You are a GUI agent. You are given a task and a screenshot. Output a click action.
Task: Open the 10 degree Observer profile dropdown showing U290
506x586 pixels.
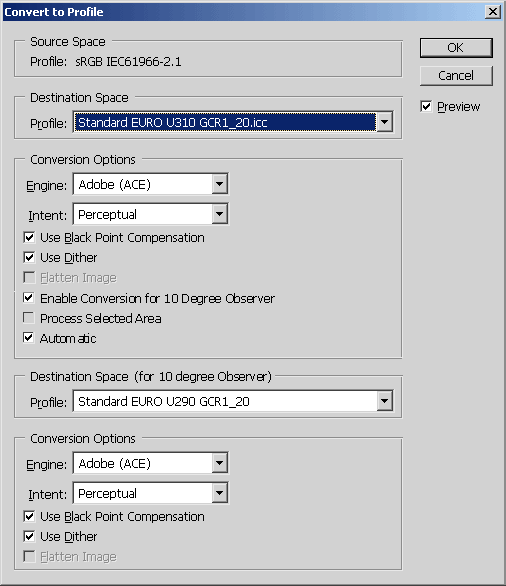click(x=233, y=401)
